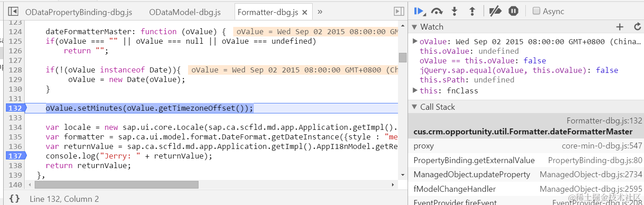The height and width of the screenshot is (205, 644).
Task: Enable the Async checkbox
Action: click(x=537, y=11)
